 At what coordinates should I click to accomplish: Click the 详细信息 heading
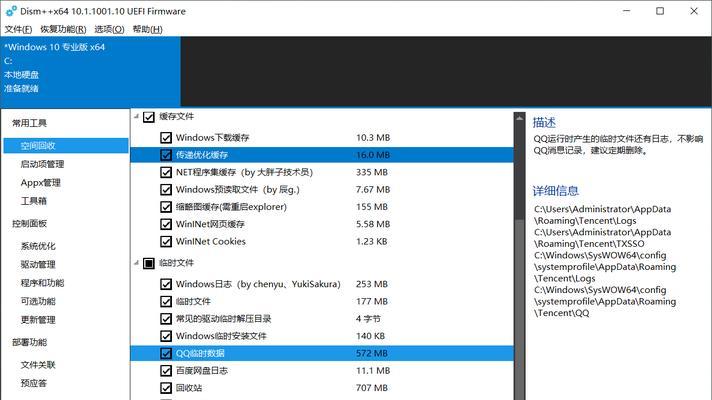tap(556, 191)
